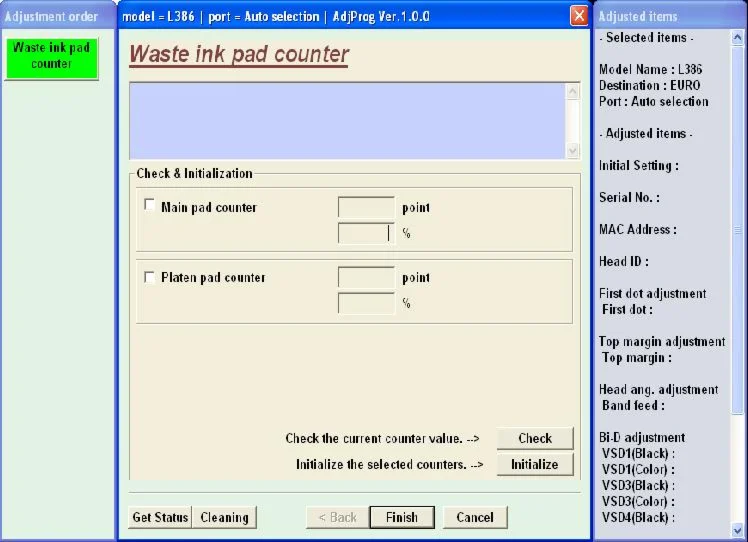Click the Initial Setting : label
The width and height of the screenshot is (748, 542).
(639, 166)
